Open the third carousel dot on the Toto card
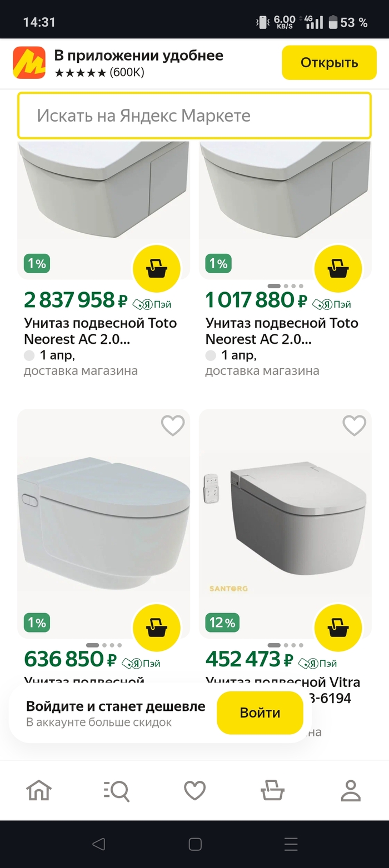 click(293, 285)
